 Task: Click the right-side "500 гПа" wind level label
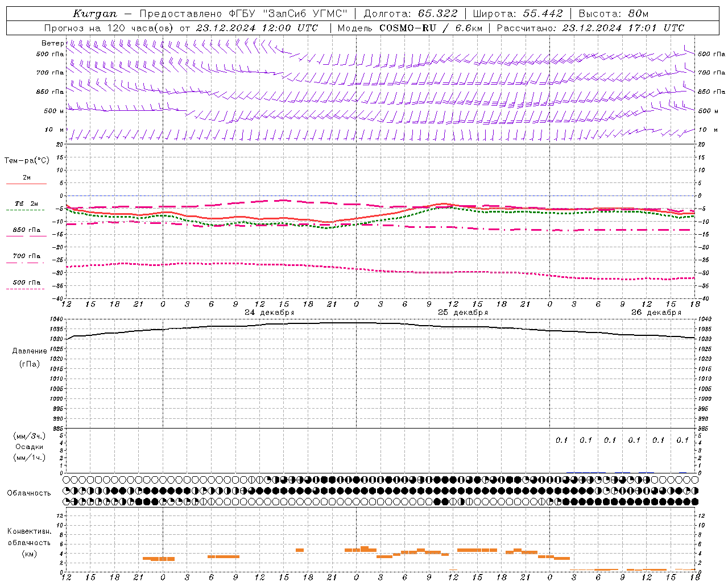pyautogui.click(x=712, y=54)
